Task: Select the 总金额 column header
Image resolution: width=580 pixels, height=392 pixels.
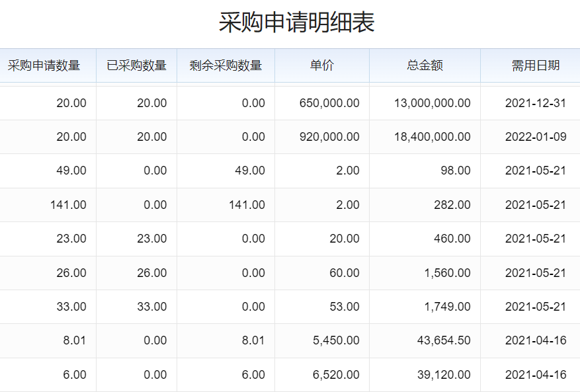Action: 425,65
